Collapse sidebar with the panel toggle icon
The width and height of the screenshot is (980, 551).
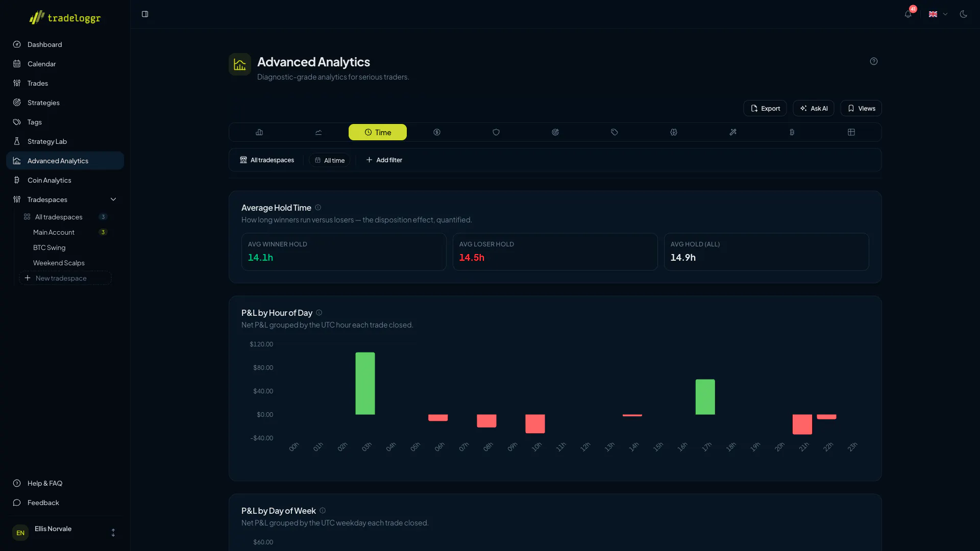coord(145,14)
